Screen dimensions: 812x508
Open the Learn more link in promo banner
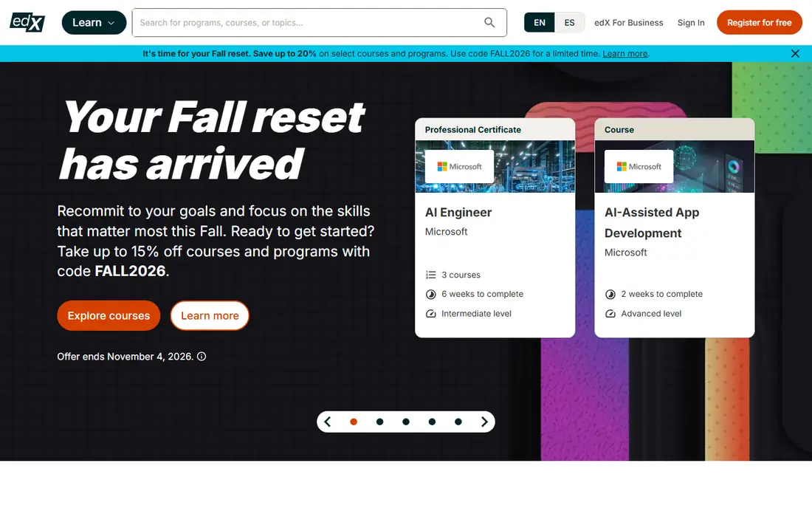pos(625,53)
